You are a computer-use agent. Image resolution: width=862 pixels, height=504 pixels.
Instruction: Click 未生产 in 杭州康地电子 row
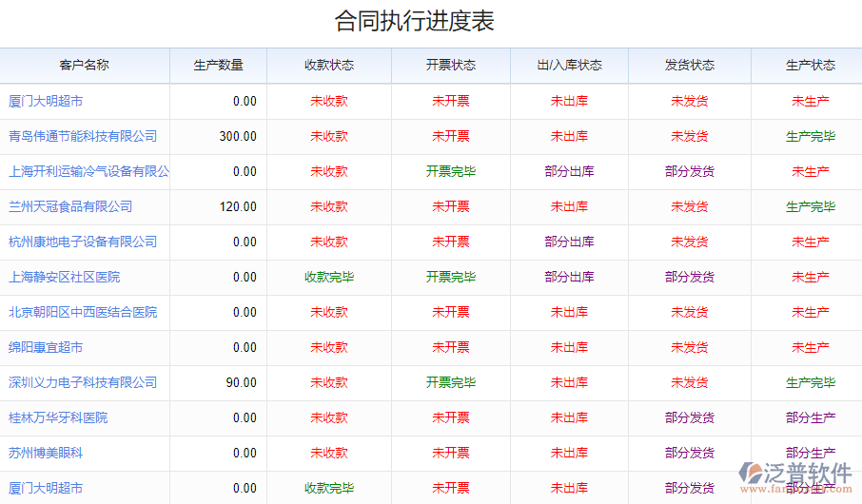(x=811, y=242)
